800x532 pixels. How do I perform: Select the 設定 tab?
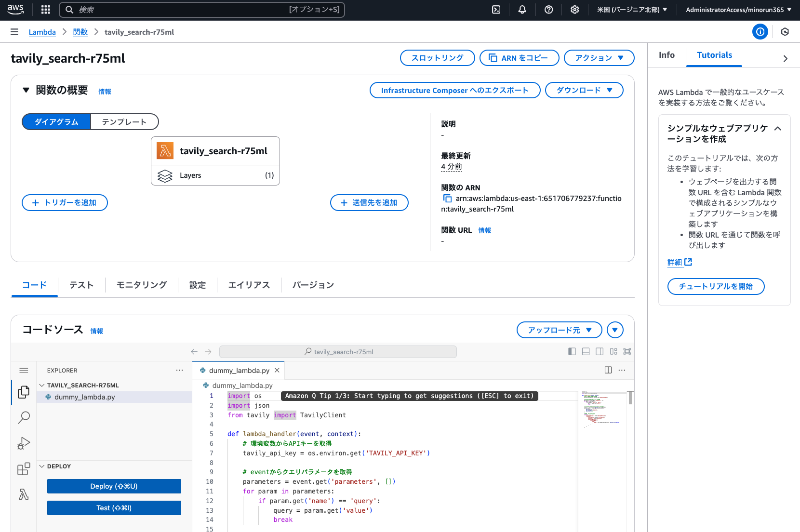coord(198,285)
